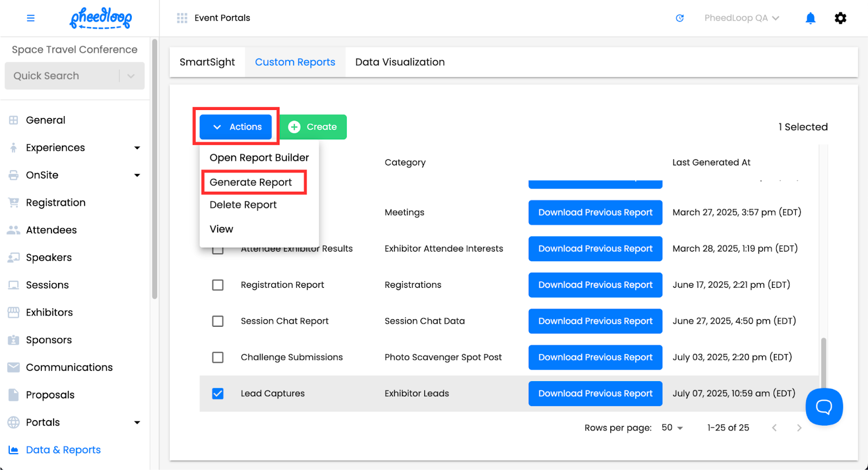Viewport: 868px width, 470px height.
Task: Go to previous page arrow
Action: click(774, 428)
